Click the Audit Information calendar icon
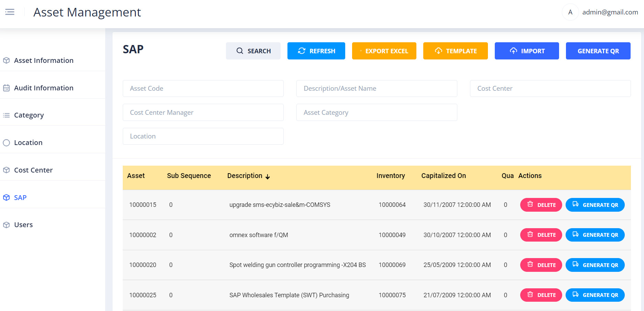The image size is (644, 311). coord(6,88)
